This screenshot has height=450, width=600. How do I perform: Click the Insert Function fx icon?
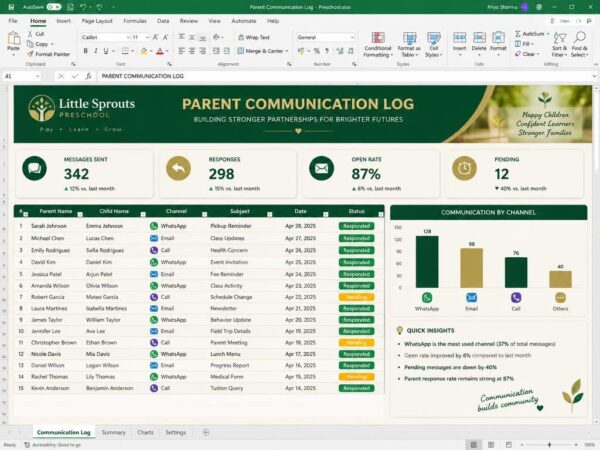click(88, 76)
